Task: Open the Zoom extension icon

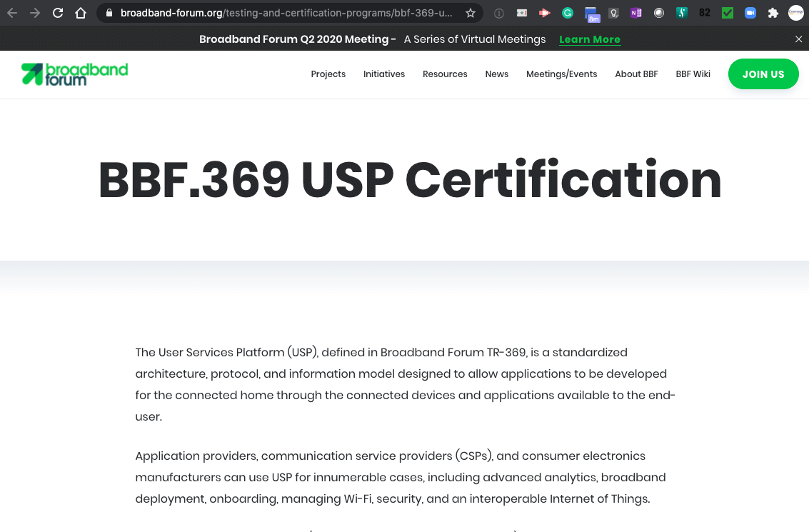Action: [750, 12]
